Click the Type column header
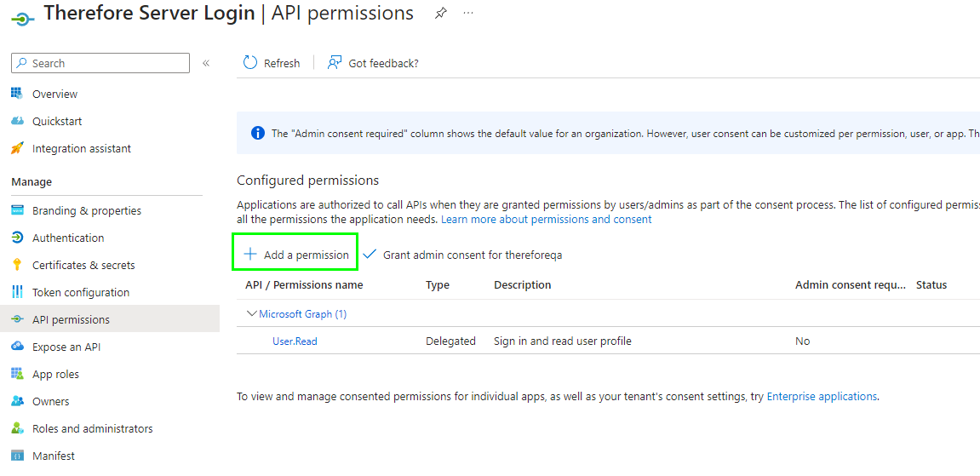 [438, 285]
